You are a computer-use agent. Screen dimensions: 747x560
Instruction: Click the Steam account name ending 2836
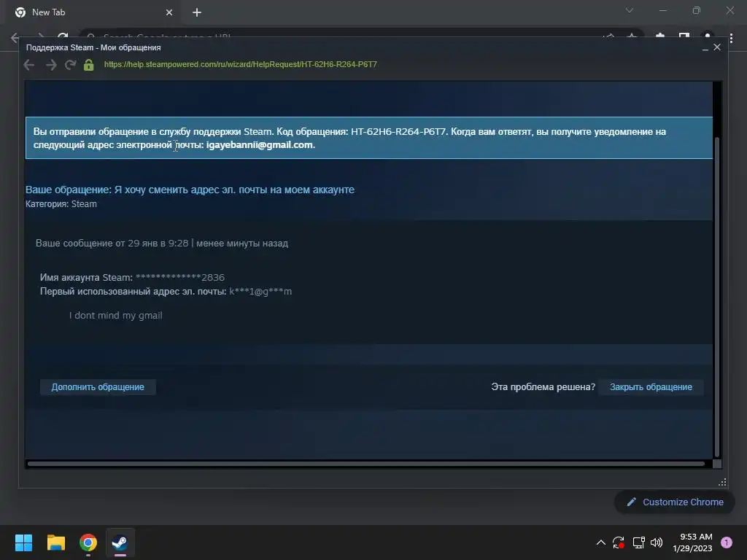point(180,277)
